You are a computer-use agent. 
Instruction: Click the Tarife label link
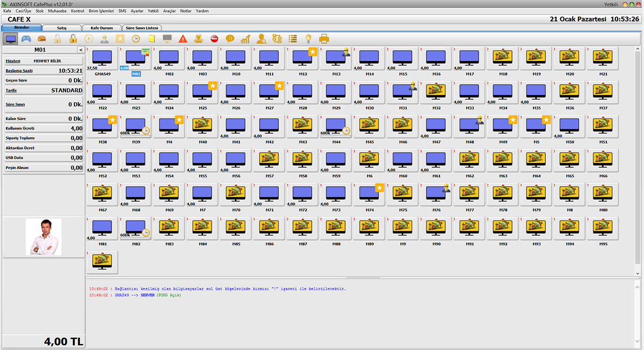(11, 91)
